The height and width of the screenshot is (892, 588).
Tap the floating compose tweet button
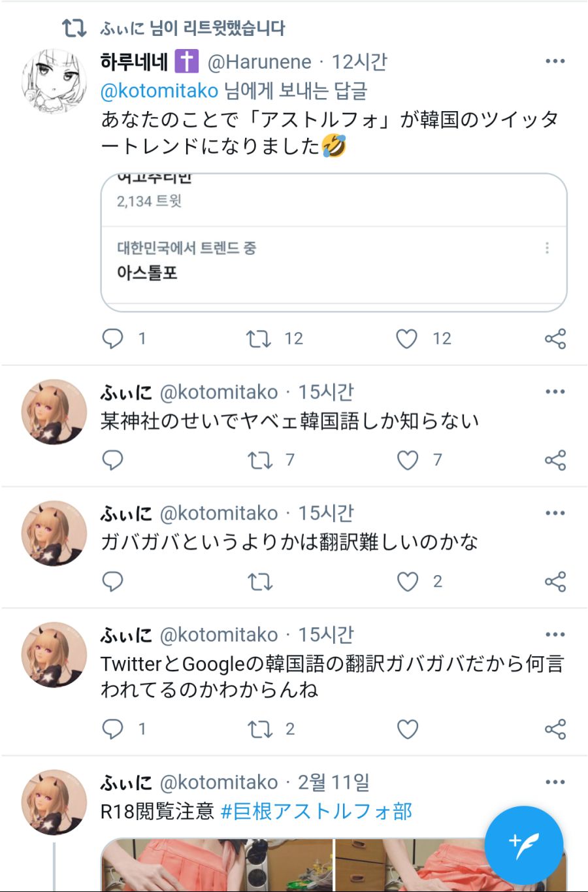click(523, 844)
